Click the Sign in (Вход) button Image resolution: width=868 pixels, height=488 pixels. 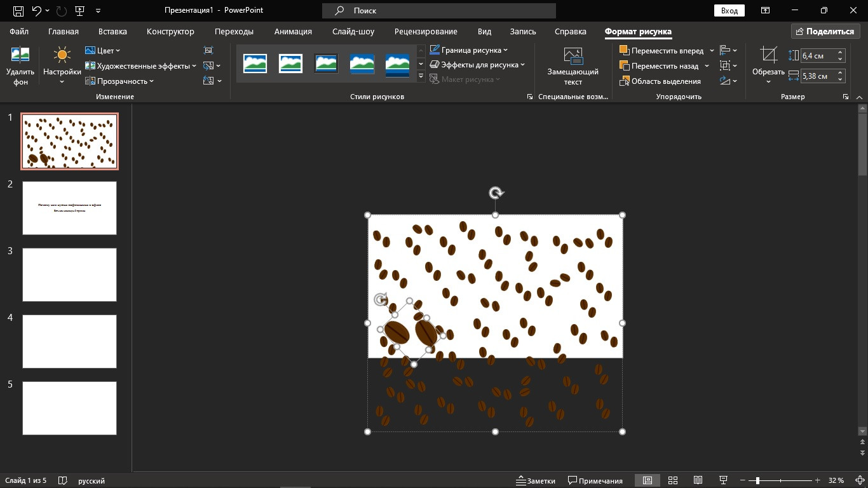tap(729, 11)
